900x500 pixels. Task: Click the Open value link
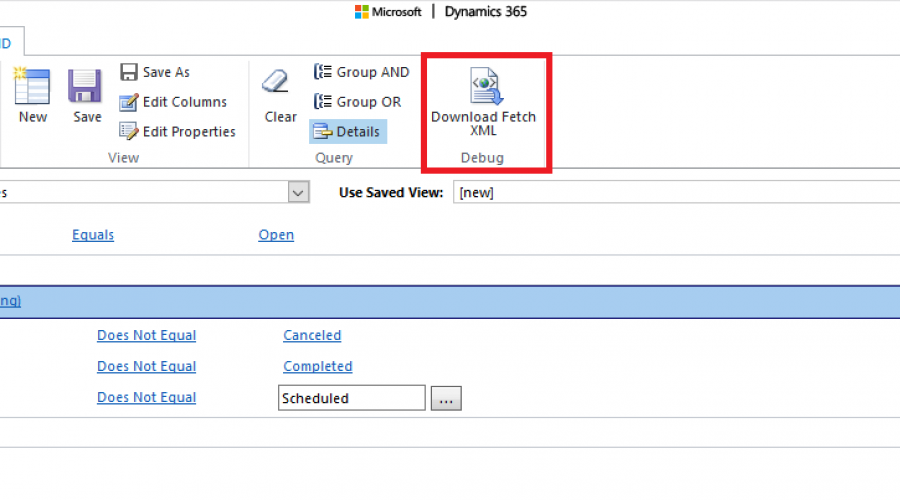pos(276,235)
